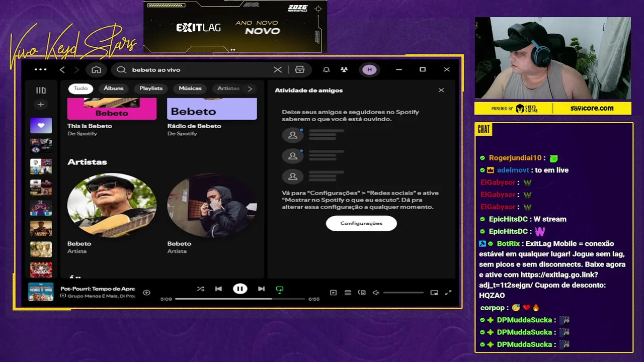644x362 pixels.
Task: Enter full screen player
Action: coord(448,293)
